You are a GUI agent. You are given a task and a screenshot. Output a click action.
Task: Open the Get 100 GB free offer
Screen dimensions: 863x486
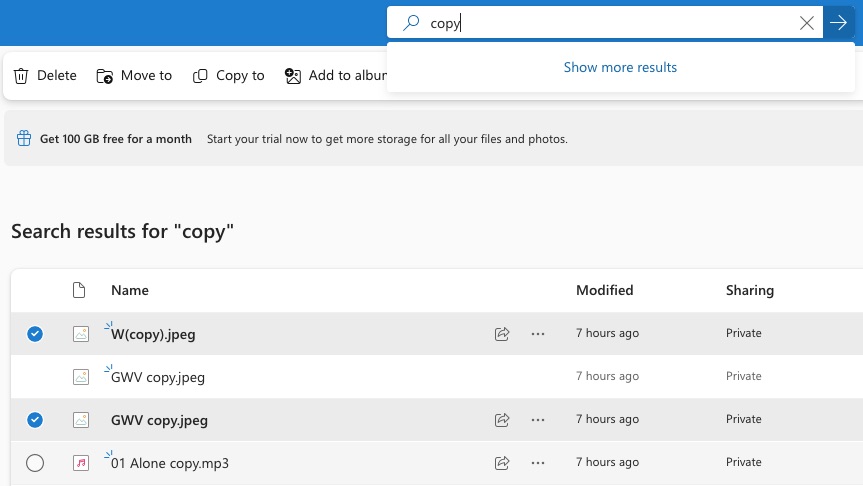coord(116,139)
